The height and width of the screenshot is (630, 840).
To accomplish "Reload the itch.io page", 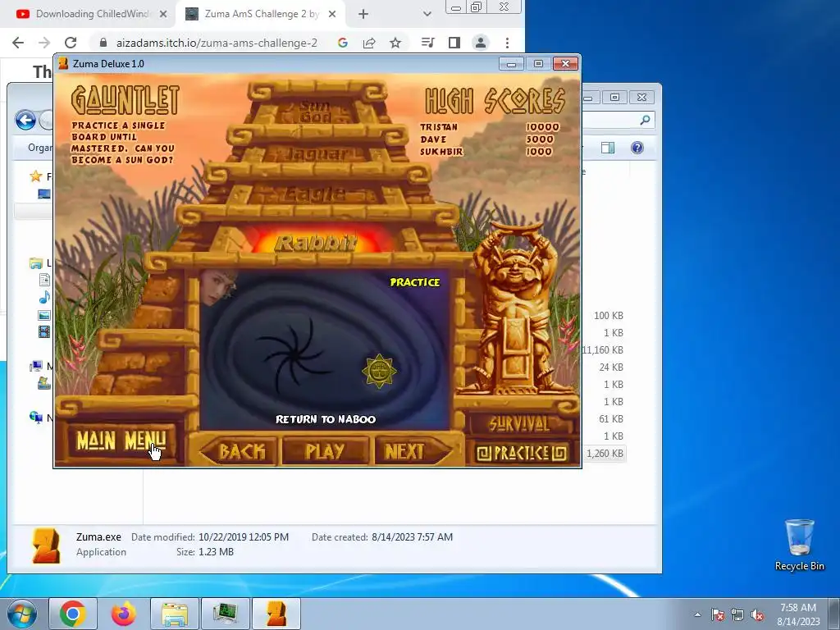I will point(71,43).
